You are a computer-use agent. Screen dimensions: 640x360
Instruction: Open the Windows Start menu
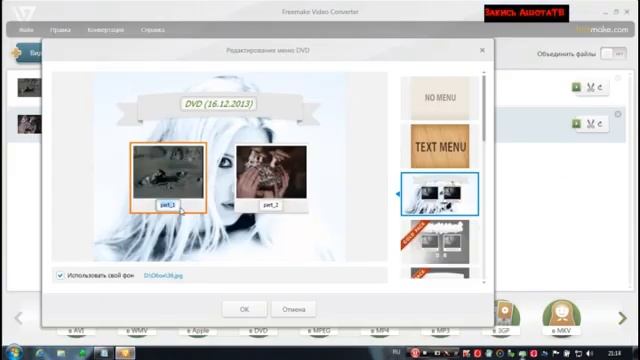pyautogui.click(x=14, y=353)
